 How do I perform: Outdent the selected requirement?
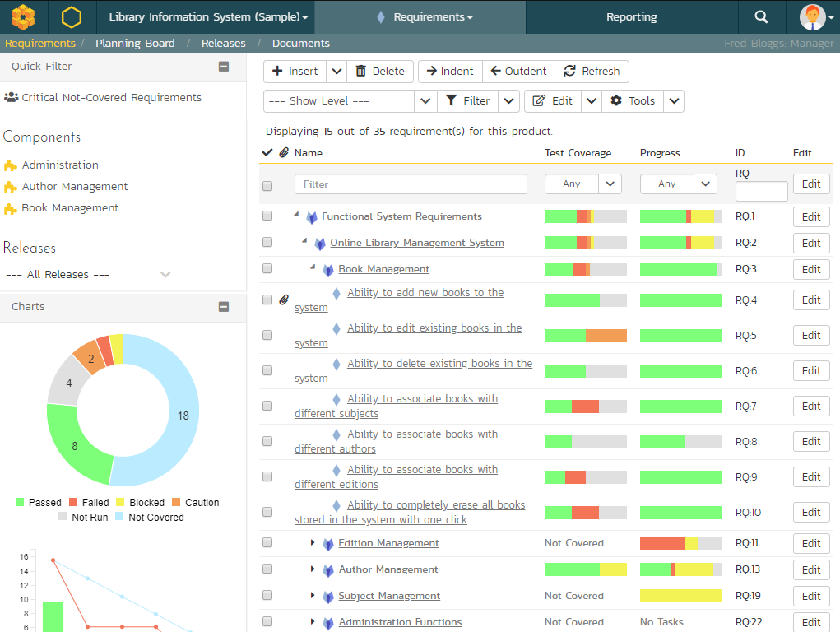point(518,72)
